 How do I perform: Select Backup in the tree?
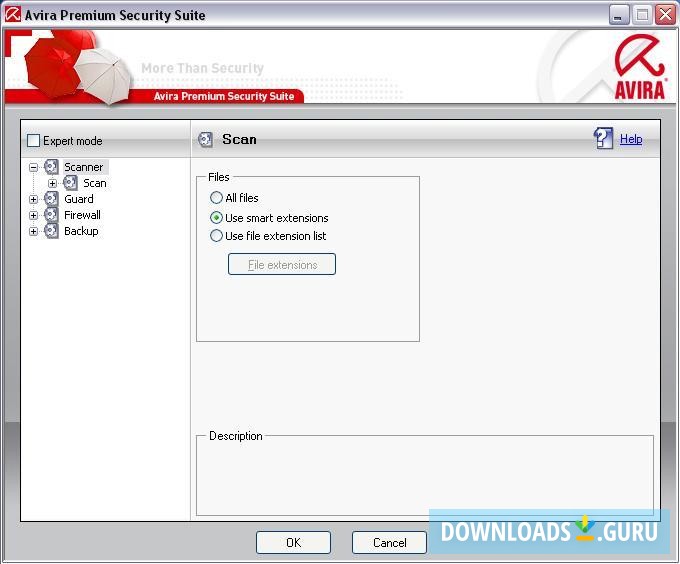point(81,231)
